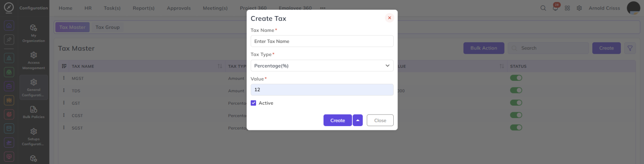Image resolution: width=644 pixels, height=164 pixels.
Task: Open the apps grid icon
Action: click(567, 8)
